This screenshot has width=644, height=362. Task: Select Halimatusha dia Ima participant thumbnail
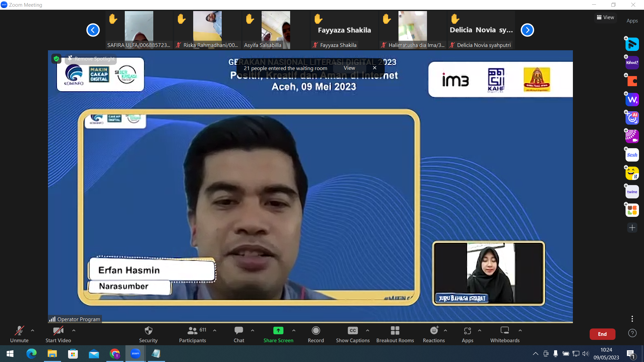pyautogui.click(x=413, y=30)
